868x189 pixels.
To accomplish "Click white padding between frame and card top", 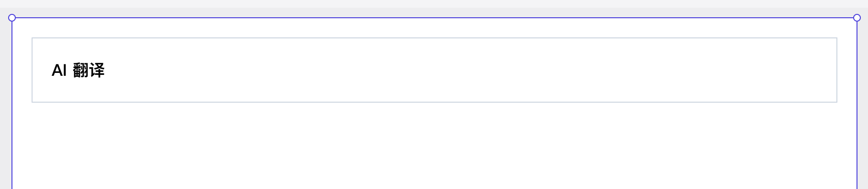I will point(434,28).
